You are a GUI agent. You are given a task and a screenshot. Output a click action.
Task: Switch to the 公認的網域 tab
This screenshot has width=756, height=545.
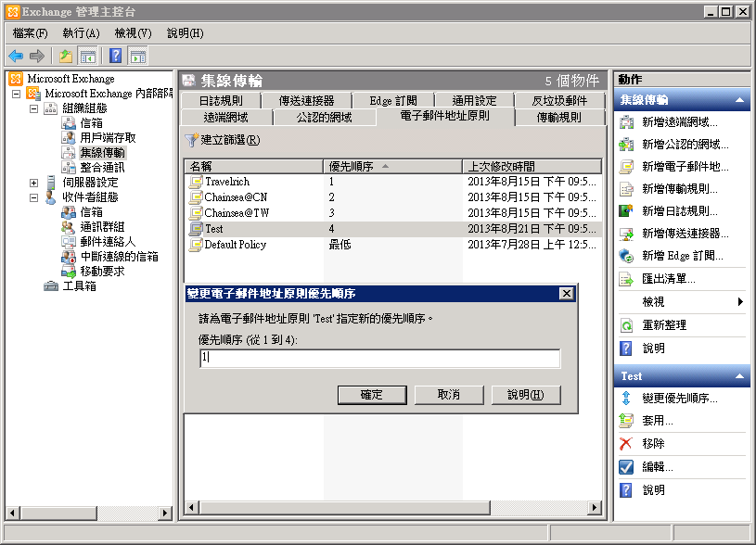324,118
